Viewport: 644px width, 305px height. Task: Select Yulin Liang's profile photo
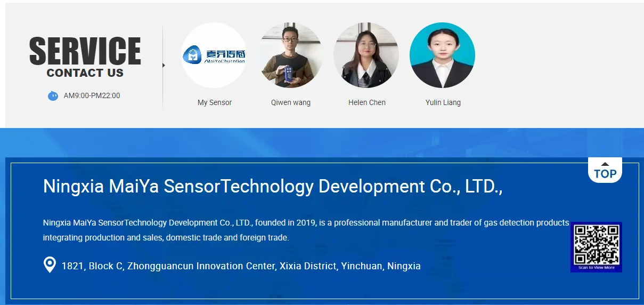click(x=442, y=55)
